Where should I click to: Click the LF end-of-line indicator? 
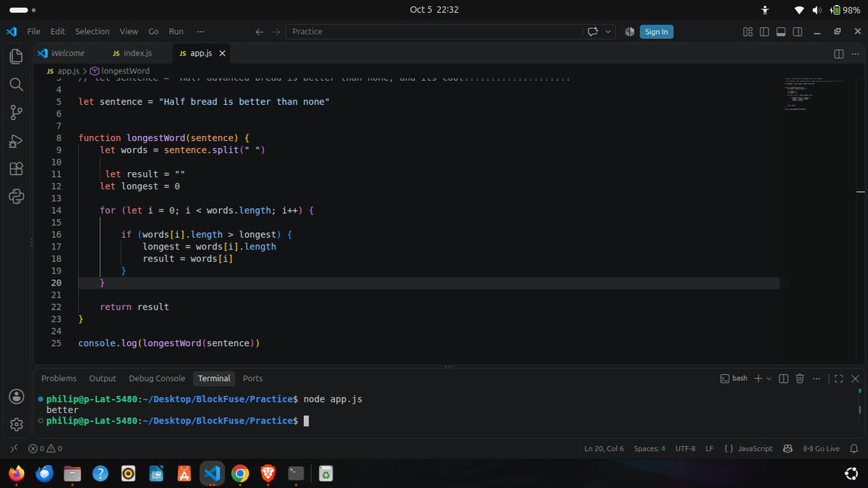(x=710, y=448)
